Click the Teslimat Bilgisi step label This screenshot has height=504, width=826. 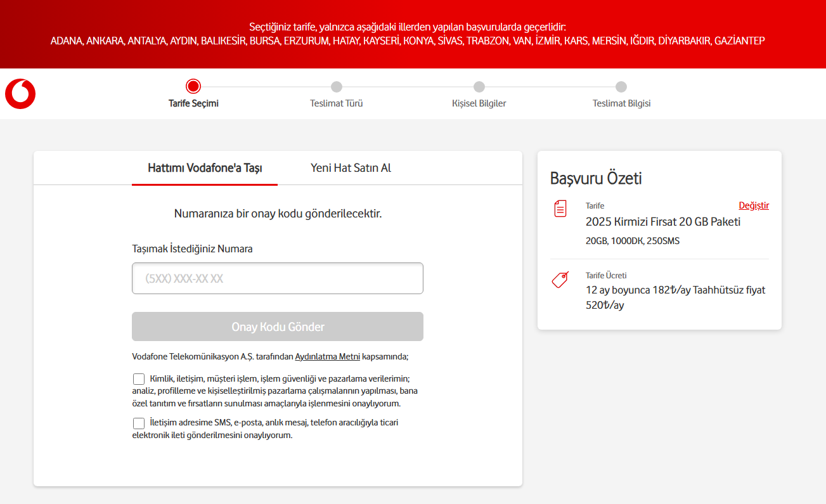(622, 103)
